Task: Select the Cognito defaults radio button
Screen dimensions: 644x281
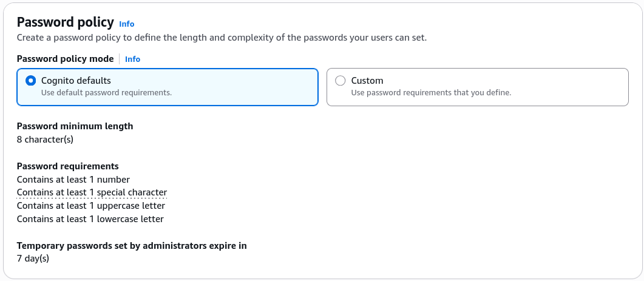Action: point(30,81)
